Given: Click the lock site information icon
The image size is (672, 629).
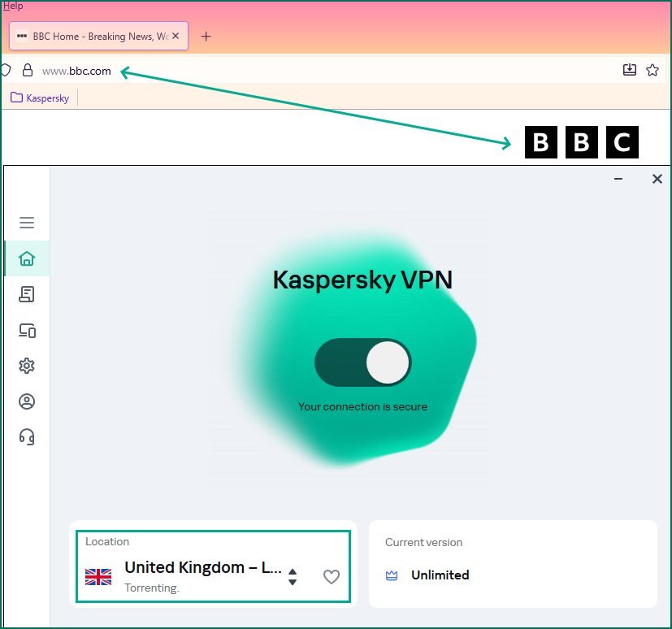Looking at the screenshot, I should click(x=28, y=70).
